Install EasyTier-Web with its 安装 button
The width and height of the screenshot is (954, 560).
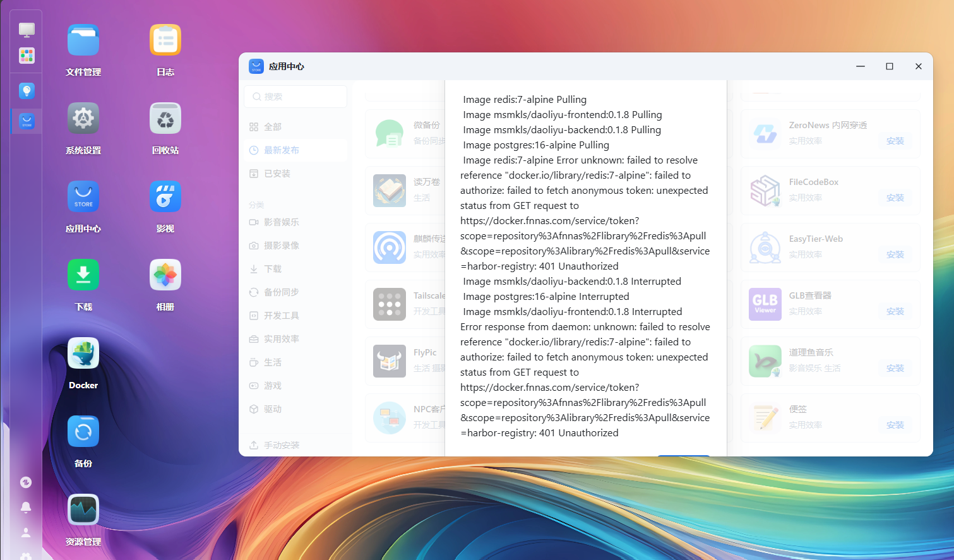895,254
